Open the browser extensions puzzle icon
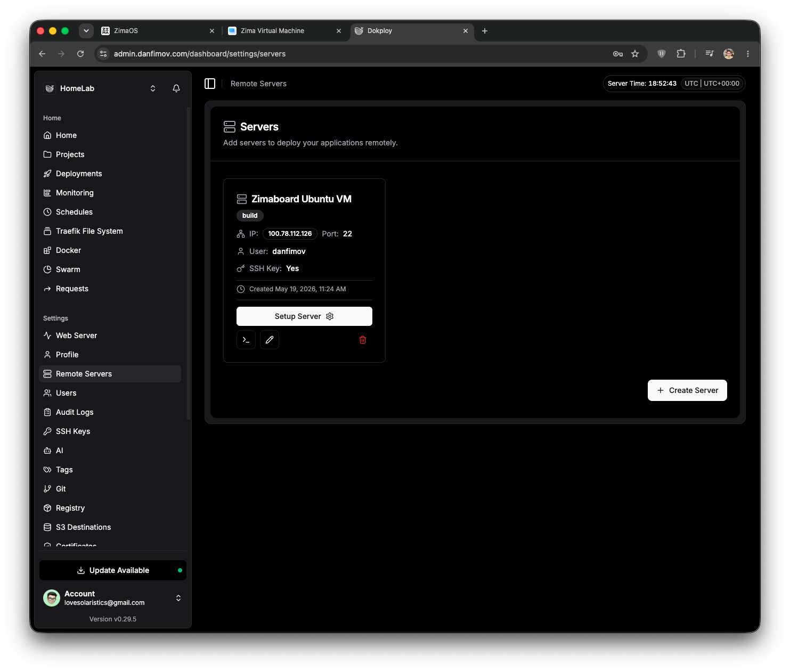 pyautogui.click(x=681, y=54)
